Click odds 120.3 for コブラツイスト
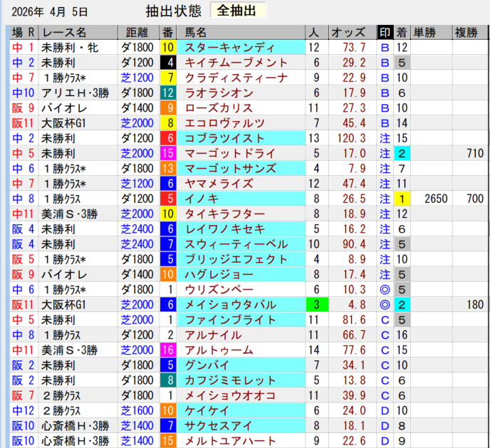The width and height of the screenshot is (490, 448). (351, 138)
